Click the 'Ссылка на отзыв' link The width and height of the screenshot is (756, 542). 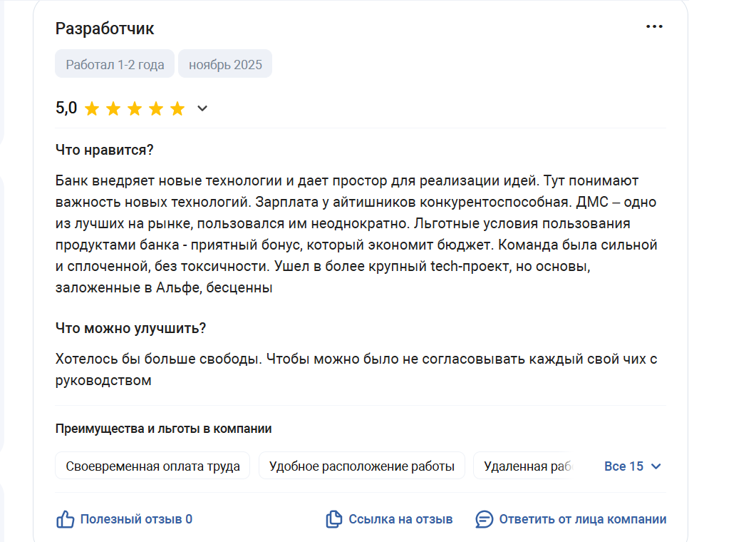(400, 519)
